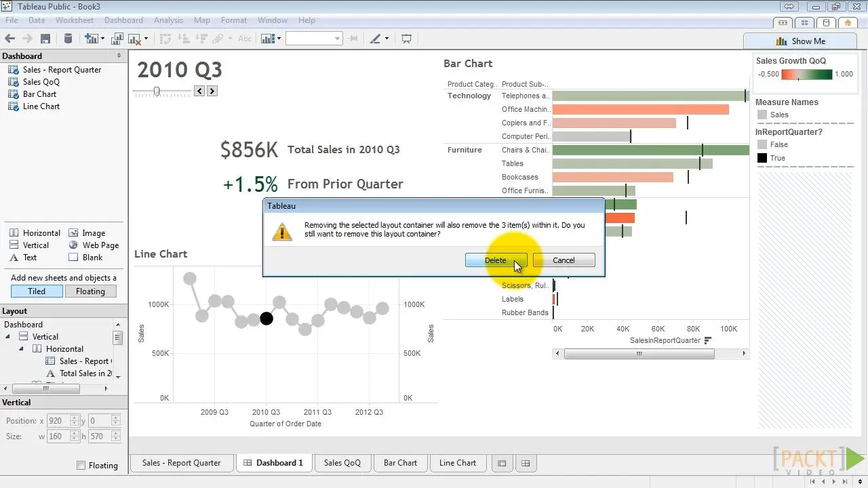Toggle the False legend item under InReportQuarter?
The height and width of the screenshot is (488, 868).
point(772,144)
